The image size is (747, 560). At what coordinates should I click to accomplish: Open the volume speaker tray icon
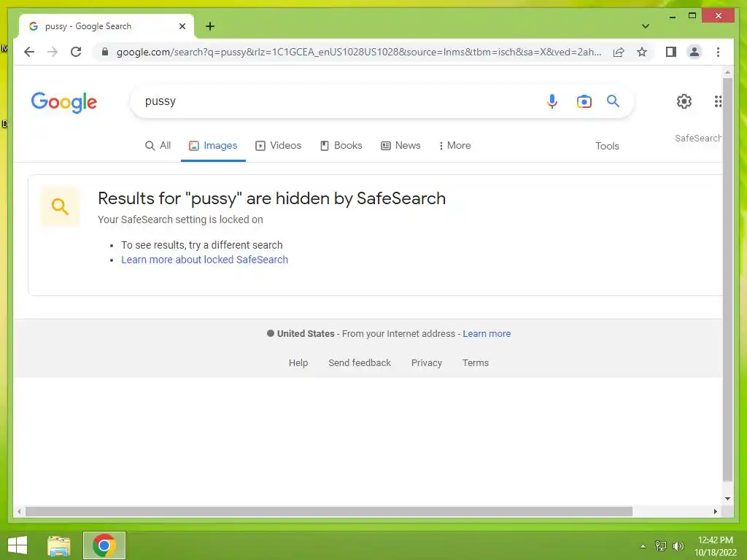678,546
